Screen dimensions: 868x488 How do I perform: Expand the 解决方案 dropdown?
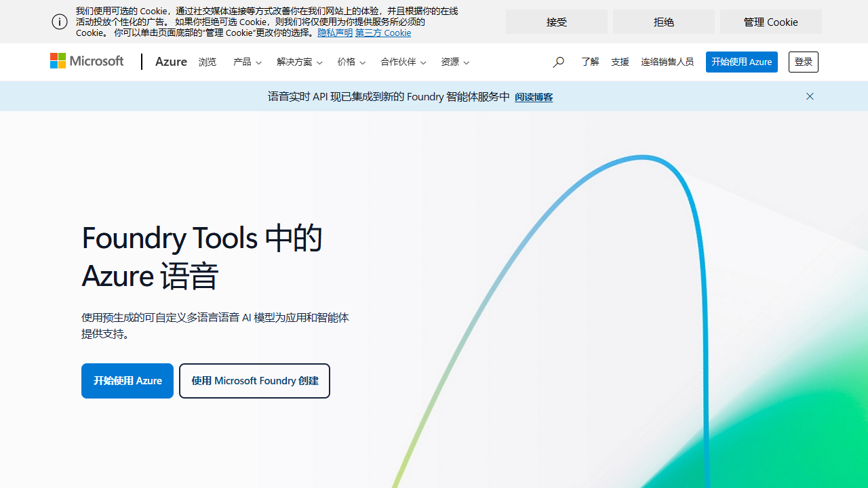click(x=300, y=62)
